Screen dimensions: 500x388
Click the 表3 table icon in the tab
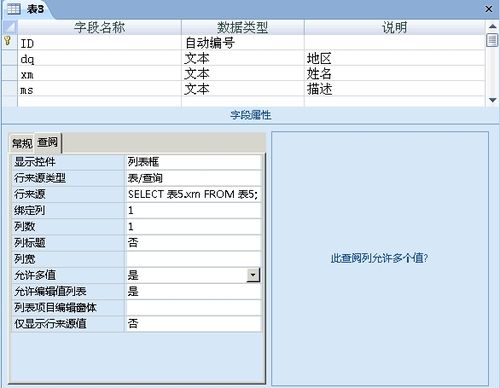pos(14,9)
